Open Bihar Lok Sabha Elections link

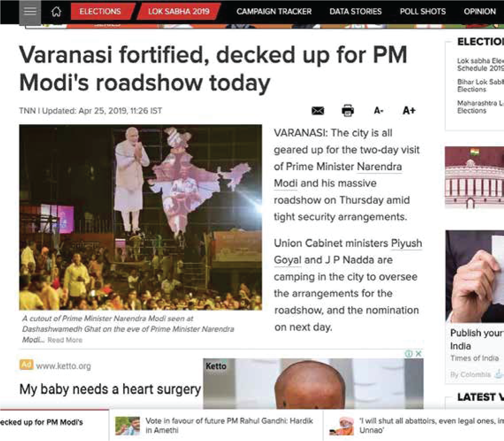pyautogui.click(x=480, y=86)
